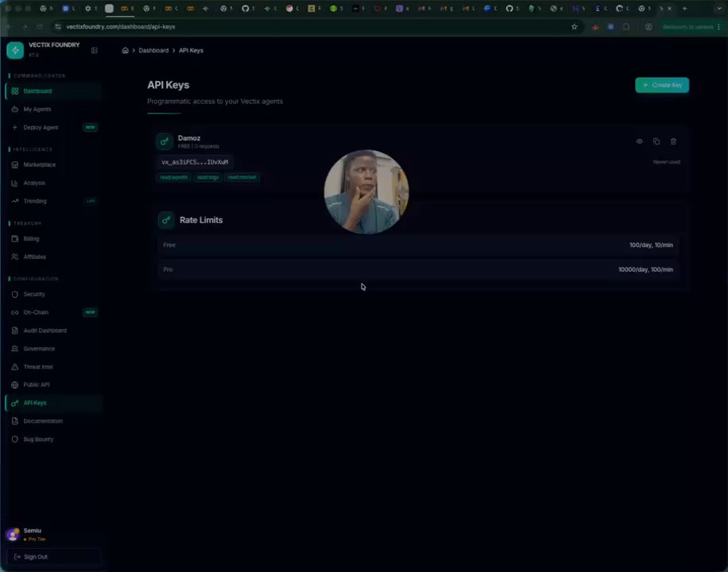Click the Audit Dashboard document icon
Image resolution: width=728 pixels, height=572 pixels.
click(x=15, y=330)
